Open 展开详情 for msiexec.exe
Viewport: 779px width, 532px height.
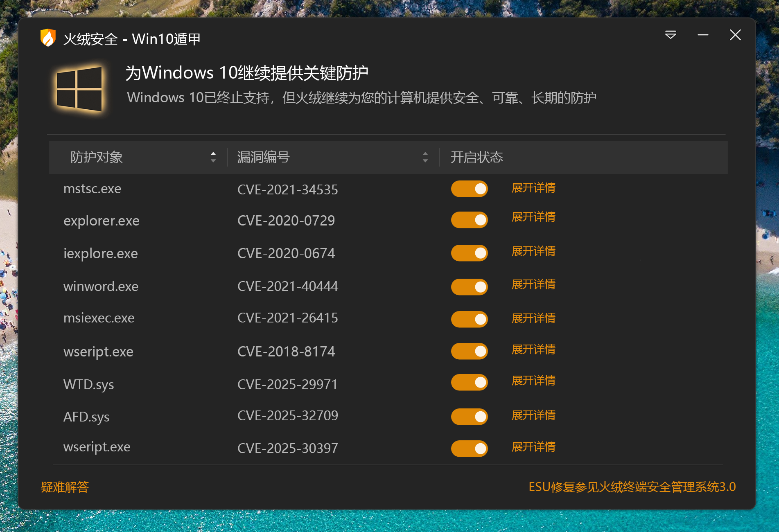click(533, 318)
